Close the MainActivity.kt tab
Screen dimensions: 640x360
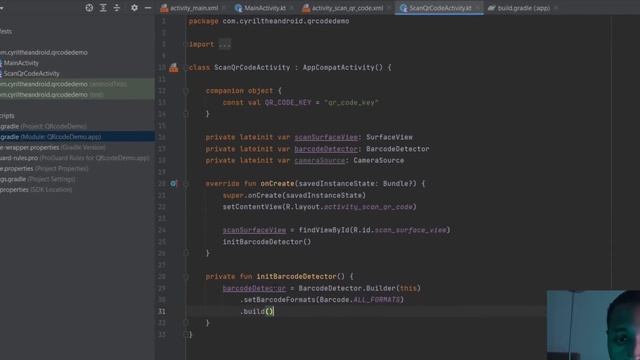pos(292,8)
